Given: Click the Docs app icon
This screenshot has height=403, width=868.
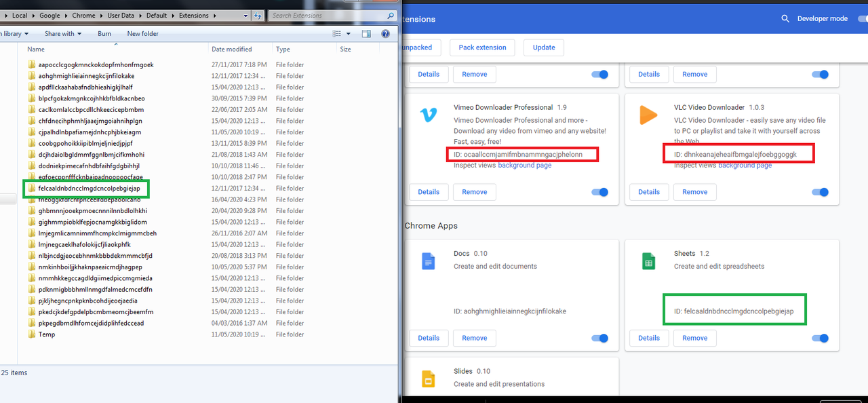Looking at the screenshot, I should coord(428,261).
